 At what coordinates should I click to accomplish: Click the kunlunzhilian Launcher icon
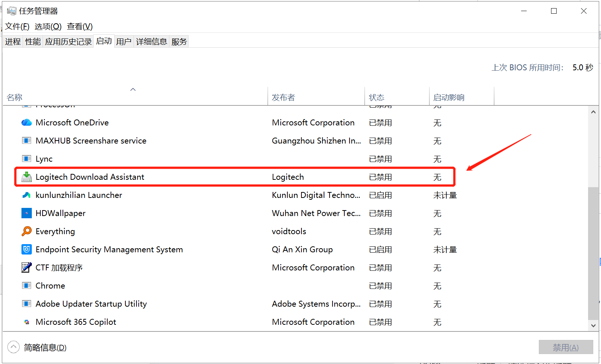(27, 195)
